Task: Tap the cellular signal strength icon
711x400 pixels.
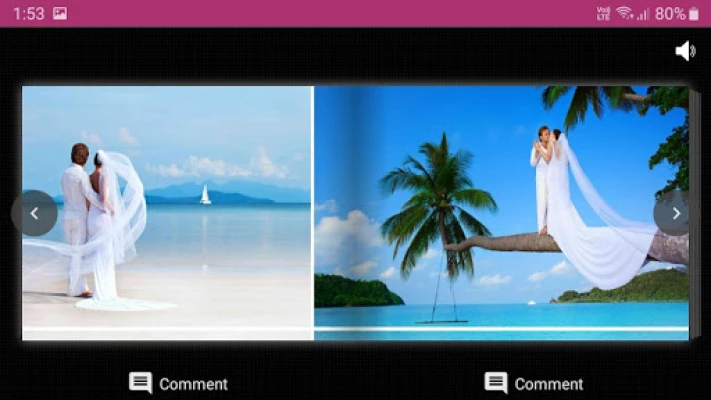Action: tap(642, 13)
